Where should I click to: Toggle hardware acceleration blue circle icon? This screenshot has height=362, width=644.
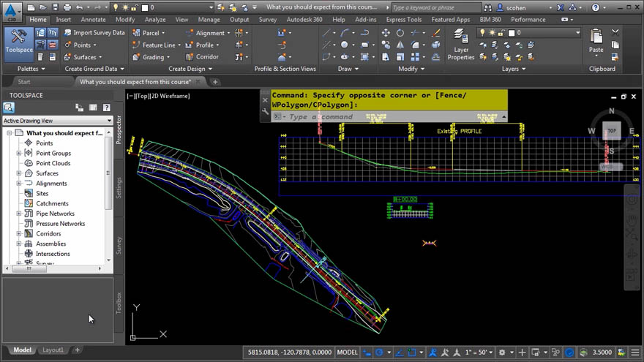[x=569, y=352]
